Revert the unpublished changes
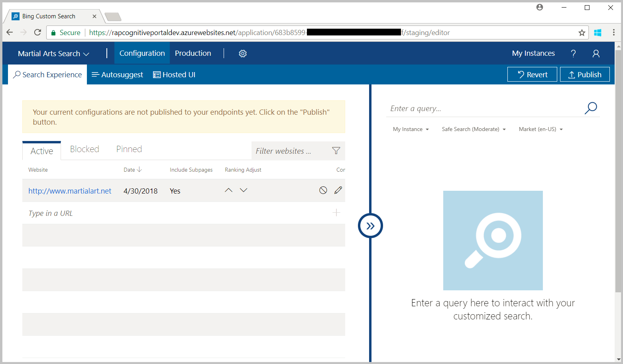This screenshot has width=623, height=364. pos(532,74)
